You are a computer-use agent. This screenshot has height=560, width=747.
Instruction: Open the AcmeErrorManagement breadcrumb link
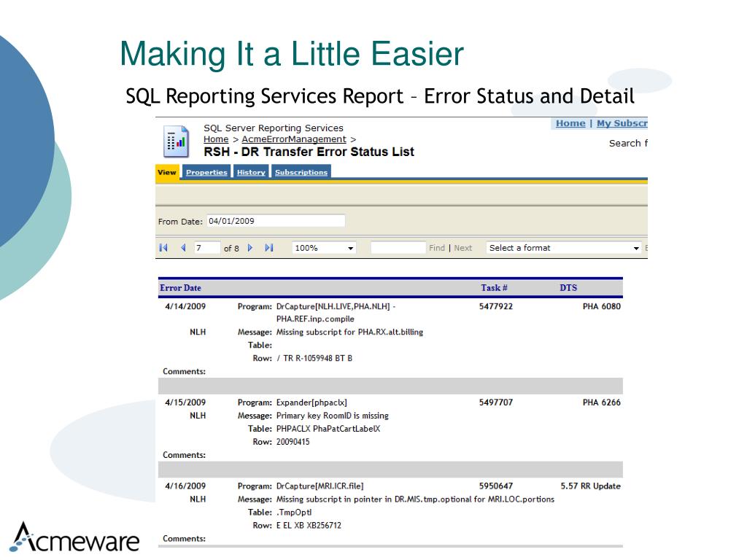[294, 139]
